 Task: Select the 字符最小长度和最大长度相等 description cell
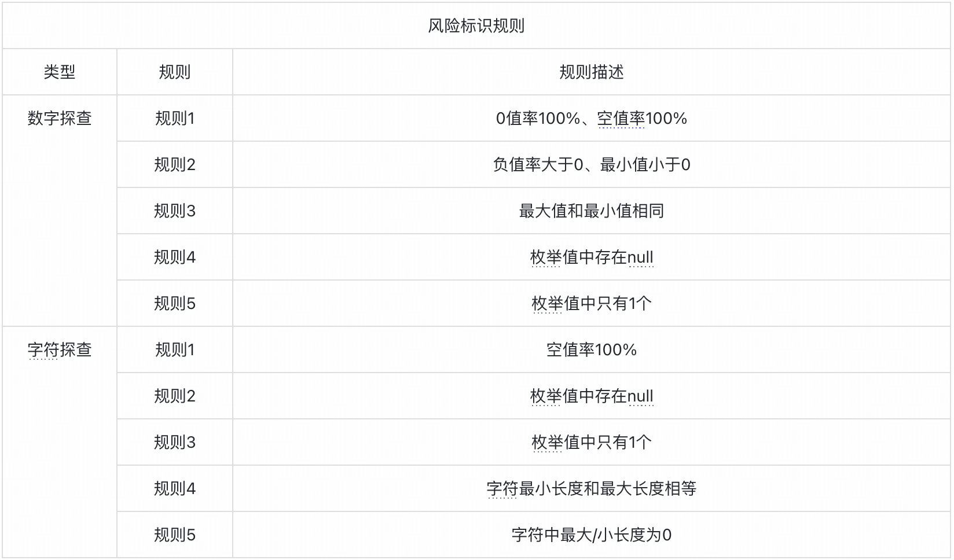click(591, 489)
